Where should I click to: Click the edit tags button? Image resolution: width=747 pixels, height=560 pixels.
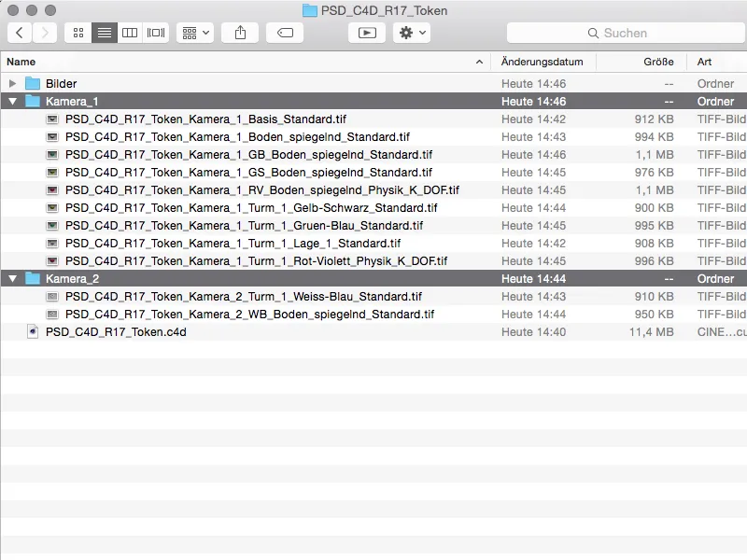tap(285, 33)
